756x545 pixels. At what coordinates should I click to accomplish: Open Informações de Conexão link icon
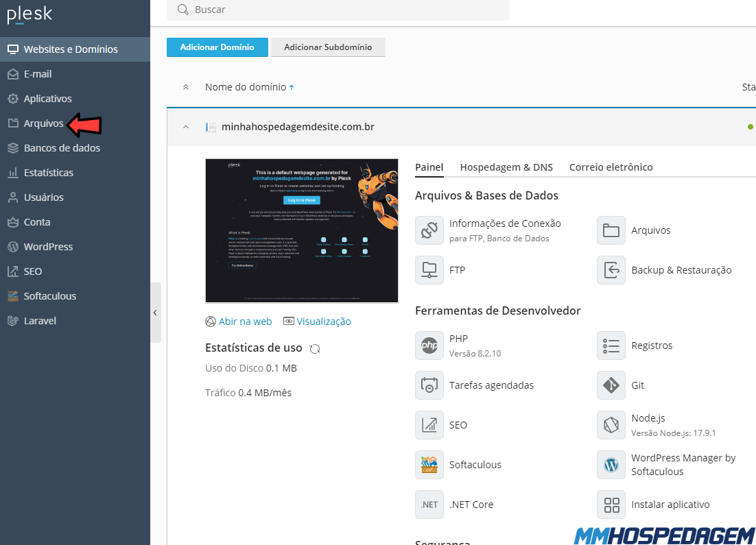pos(429,230)
